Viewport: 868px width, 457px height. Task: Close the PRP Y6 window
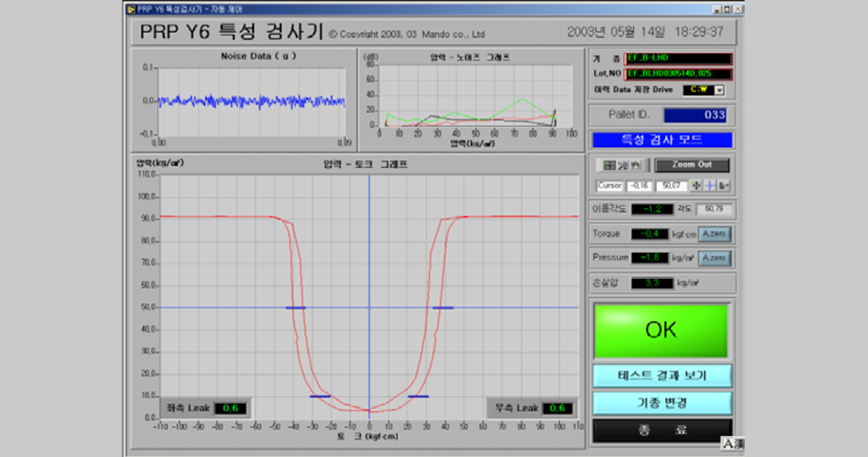pos(738,9)
